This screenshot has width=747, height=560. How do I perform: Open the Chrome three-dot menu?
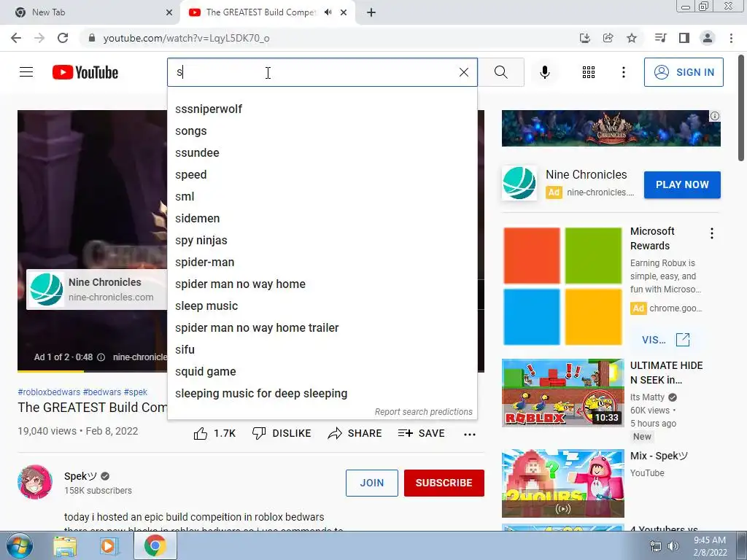click(x=731, y=38)
